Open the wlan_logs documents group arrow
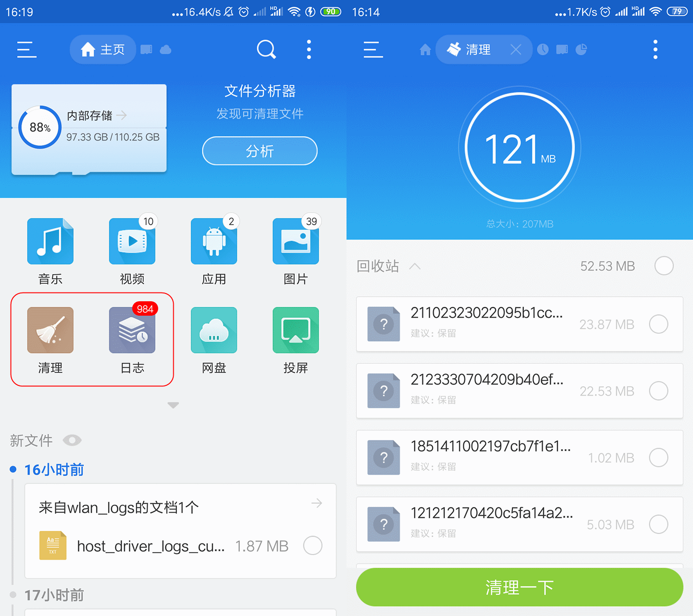This screenshot has height=616, width=693. coord(316,503)
